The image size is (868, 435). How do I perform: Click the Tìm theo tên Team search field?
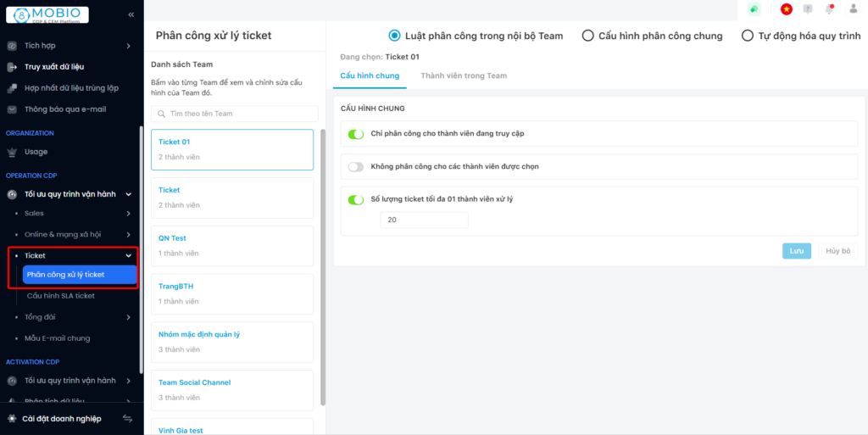tap(235, 114)
